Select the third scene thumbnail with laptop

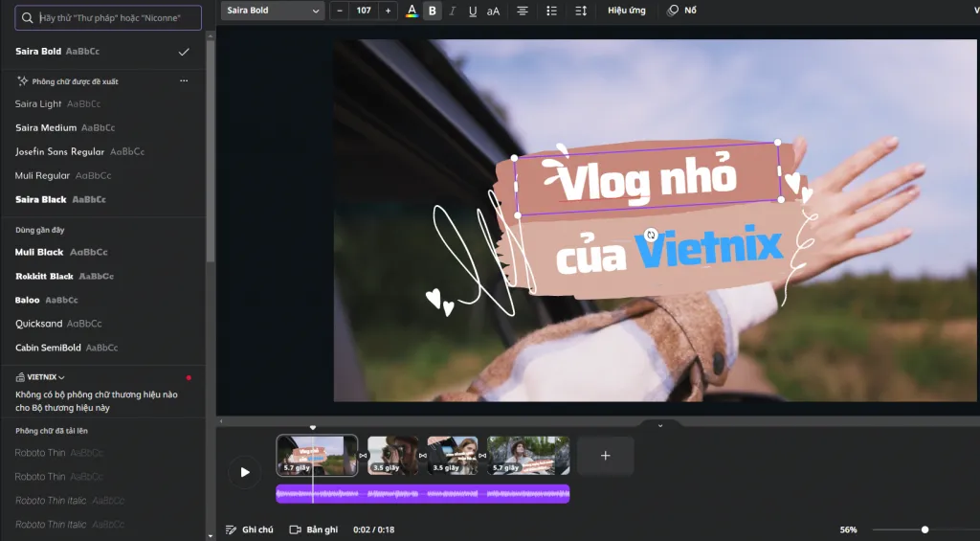[453, 456]
